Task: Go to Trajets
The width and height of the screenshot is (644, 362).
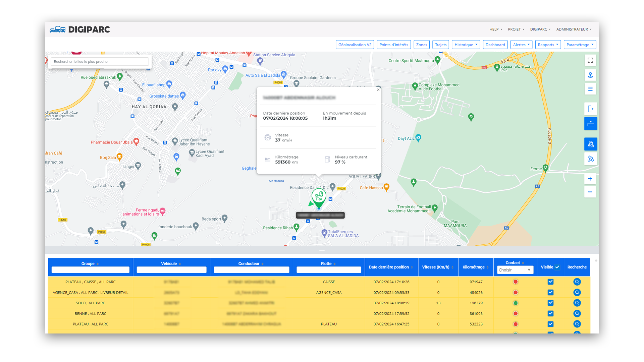Action: click(x=441, y=45)
